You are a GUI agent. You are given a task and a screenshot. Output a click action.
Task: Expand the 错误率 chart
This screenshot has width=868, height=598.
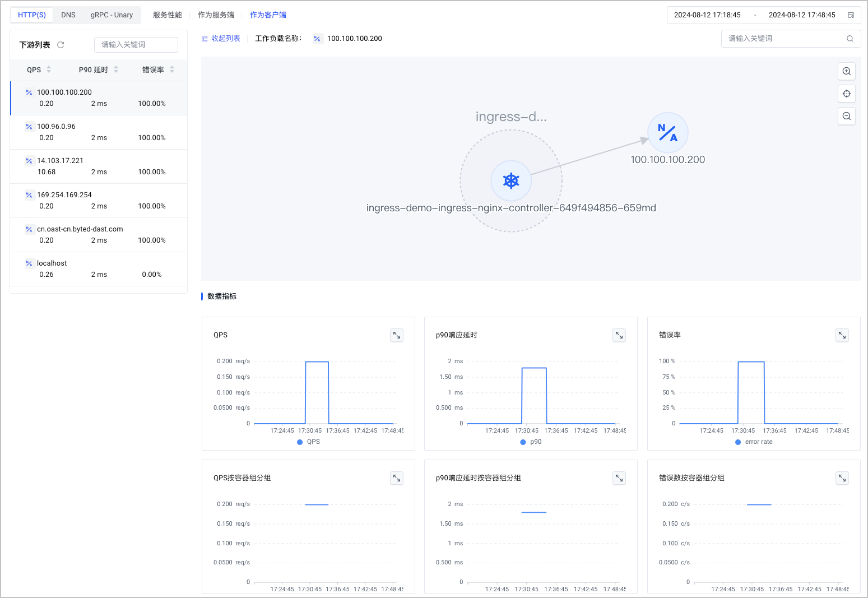click(842, 335)
